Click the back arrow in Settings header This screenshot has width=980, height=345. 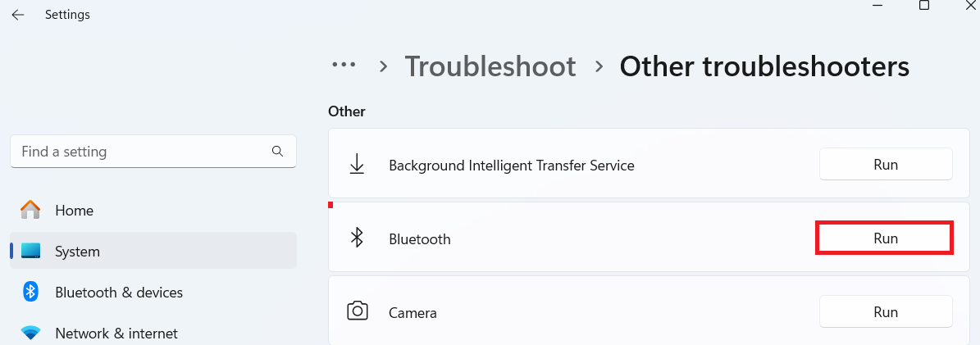(18, 15)
